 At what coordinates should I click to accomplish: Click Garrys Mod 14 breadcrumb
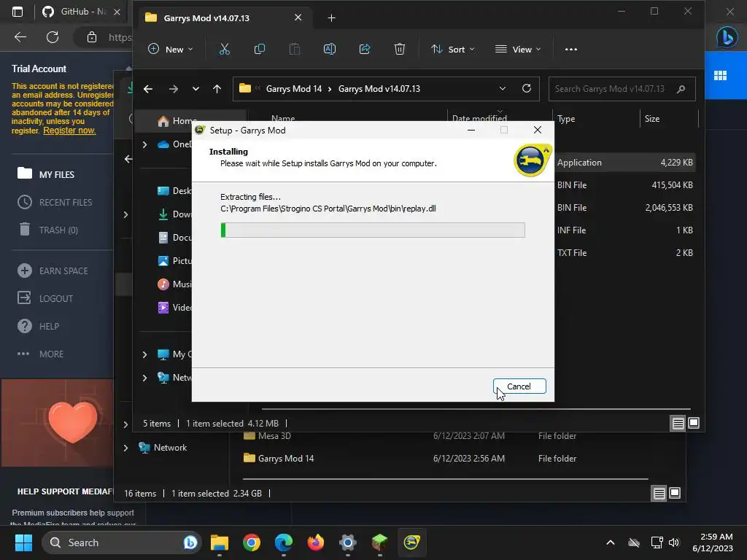(x=294, y=89)
